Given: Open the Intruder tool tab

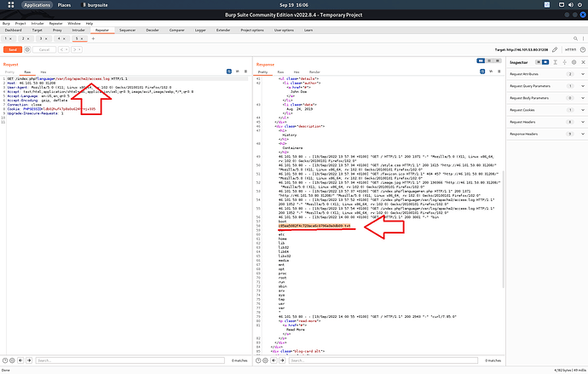Looking at the screenshot, I should [78, 30].
